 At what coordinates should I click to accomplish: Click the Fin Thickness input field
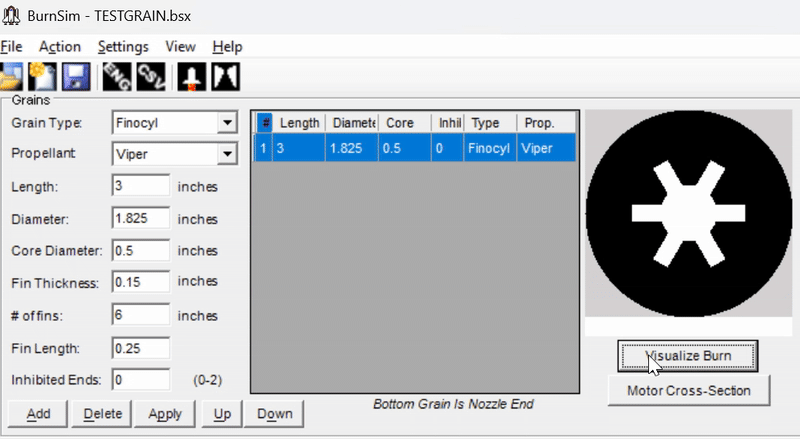point(141,283)
